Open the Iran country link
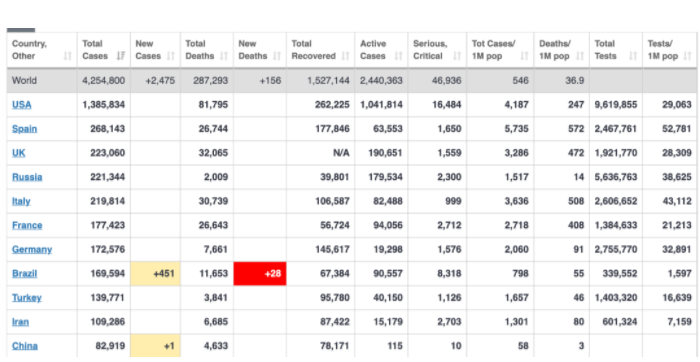This screenshot has width=700, height=362. click(21, 322)
